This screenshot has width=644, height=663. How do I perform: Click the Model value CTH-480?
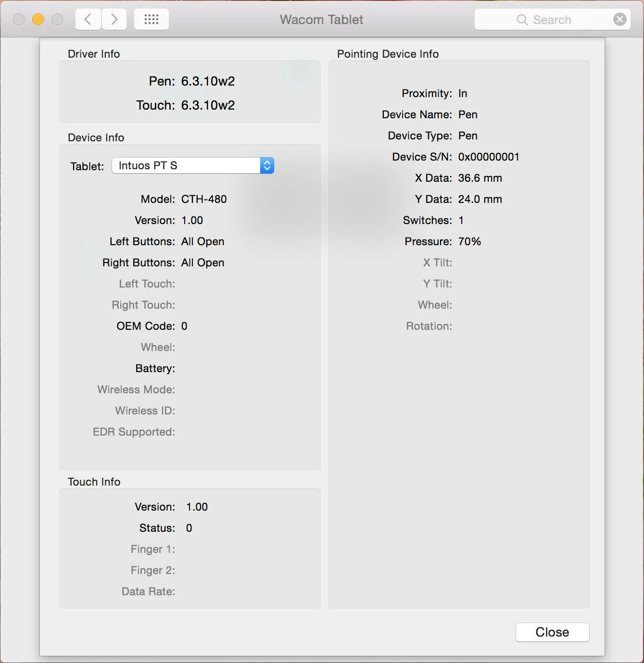pos(204,199)
